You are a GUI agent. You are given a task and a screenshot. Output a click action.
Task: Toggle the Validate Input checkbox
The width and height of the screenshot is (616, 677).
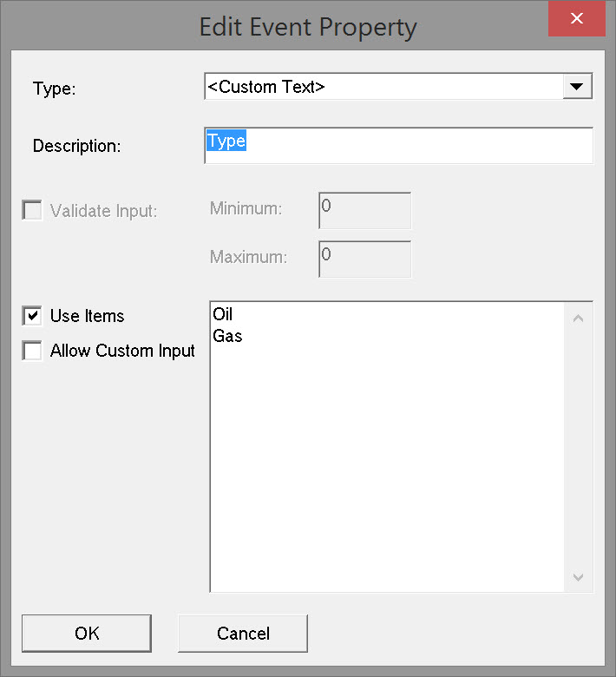32,210
